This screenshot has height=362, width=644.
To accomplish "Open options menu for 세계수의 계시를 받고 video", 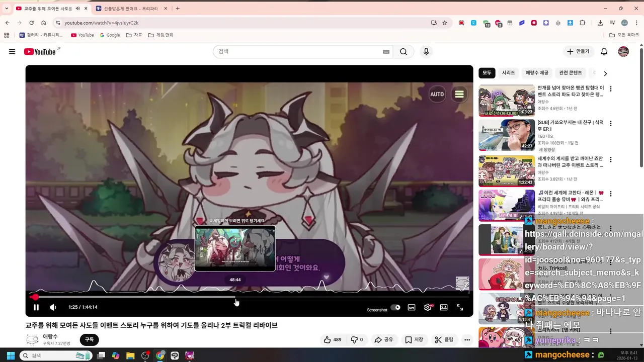I will point(611,160).
